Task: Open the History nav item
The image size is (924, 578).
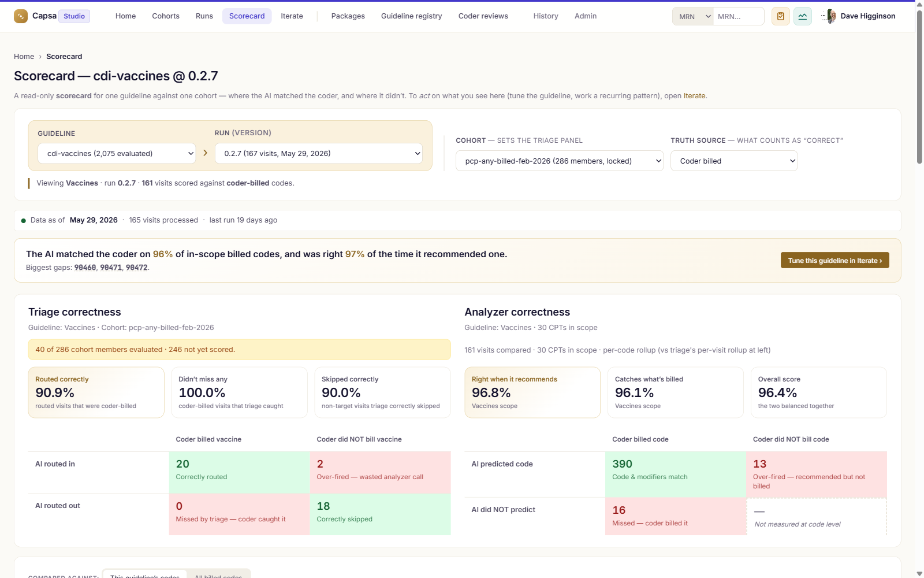Action: tap(546, 16)
